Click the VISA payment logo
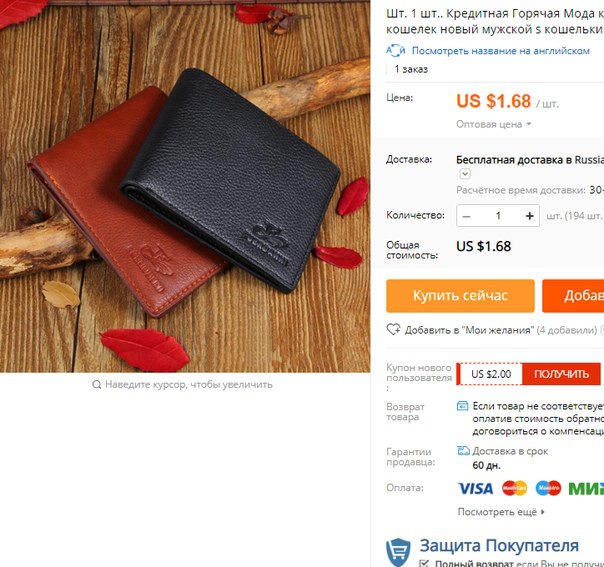The image size is (604, 567). [x=475, y=488]
